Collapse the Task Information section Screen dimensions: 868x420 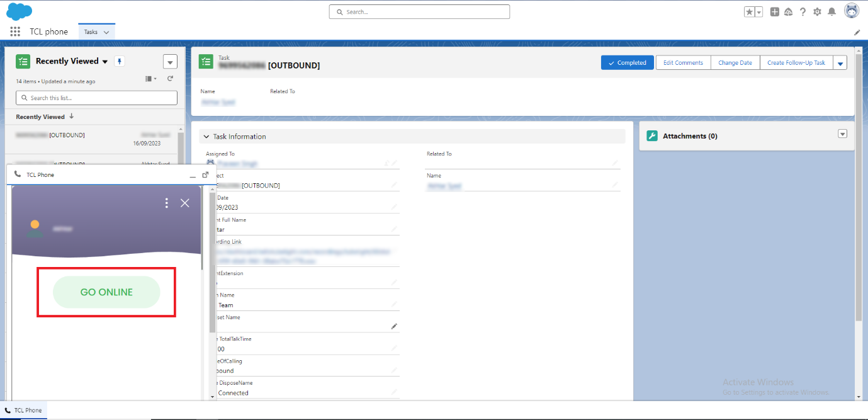pyautogui.click(x=206, y=137)
